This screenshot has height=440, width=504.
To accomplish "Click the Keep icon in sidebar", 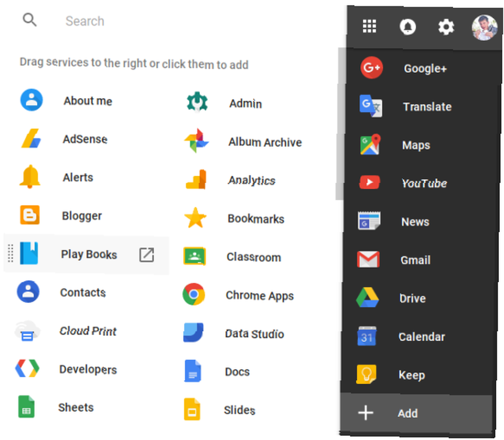I will [366, 374].
